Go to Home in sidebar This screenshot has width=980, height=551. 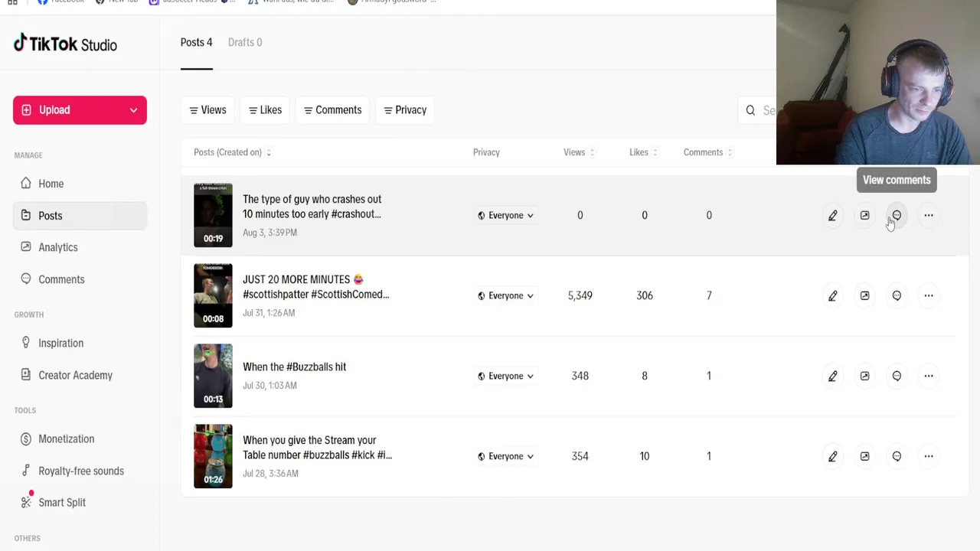[x=80, y=184]
